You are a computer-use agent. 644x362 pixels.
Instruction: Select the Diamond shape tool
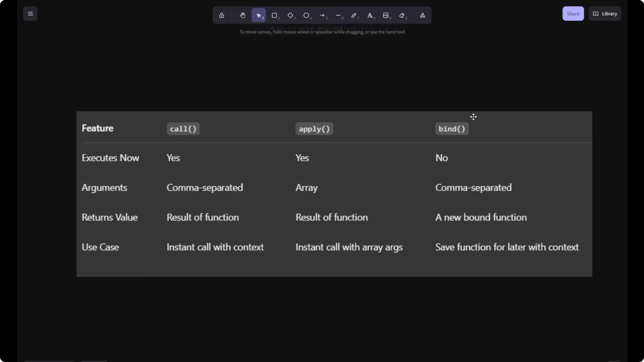point(290,15)
